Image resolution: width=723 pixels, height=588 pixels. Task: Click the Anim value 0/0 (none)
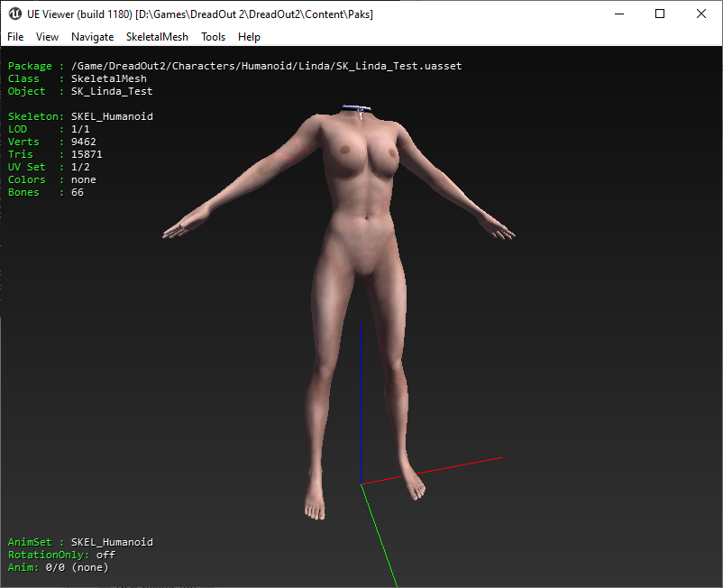tap(77, 567)
